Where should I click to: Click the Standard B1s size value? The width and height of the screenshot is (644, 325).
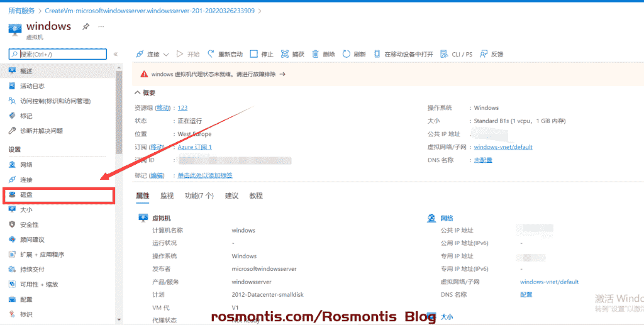coord(519,121)
